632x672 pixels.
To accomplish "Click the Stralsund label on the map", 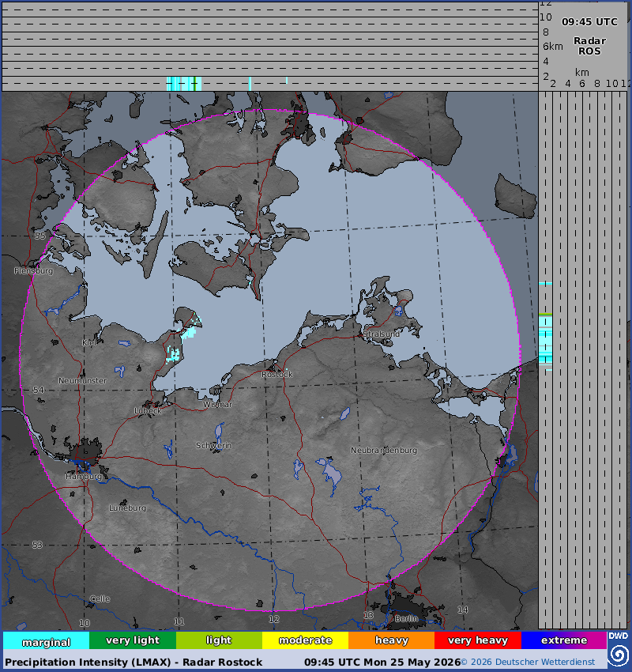I will click(x=382, y=334).
